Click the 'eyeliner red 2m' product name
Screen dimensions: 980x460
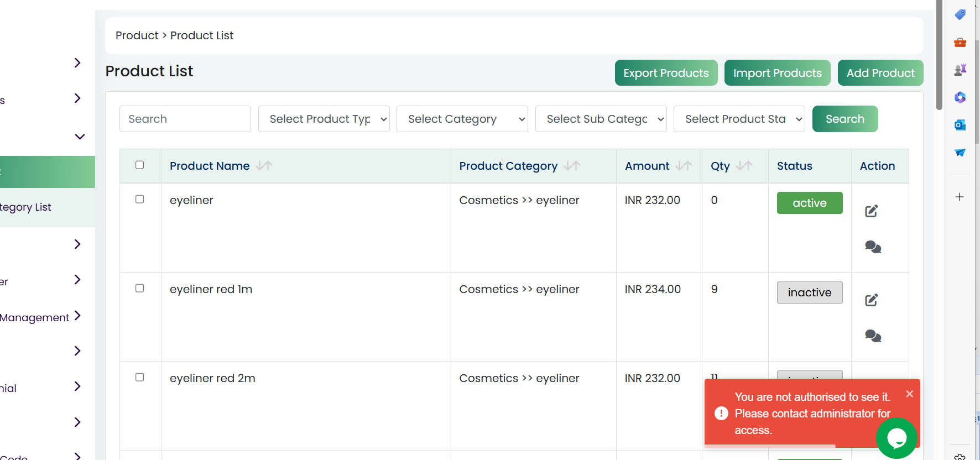(212, 378)
